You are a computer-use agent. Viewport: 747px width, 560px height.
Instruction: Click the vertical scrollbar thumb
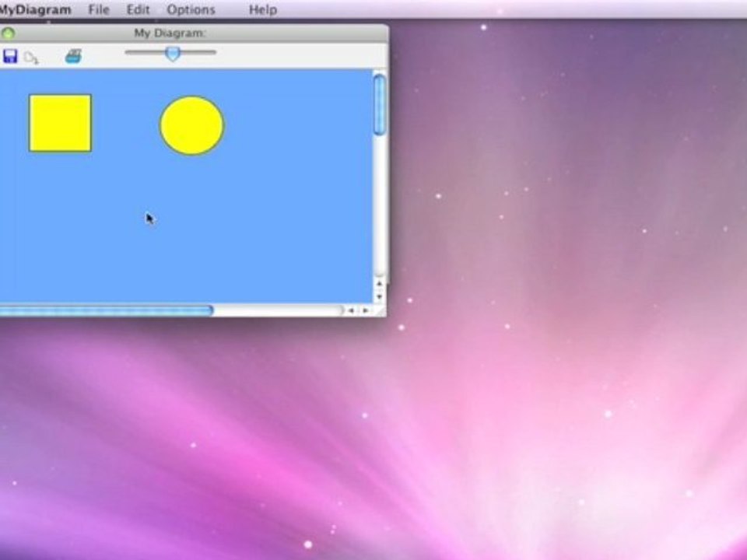click(x=380, y=105)
